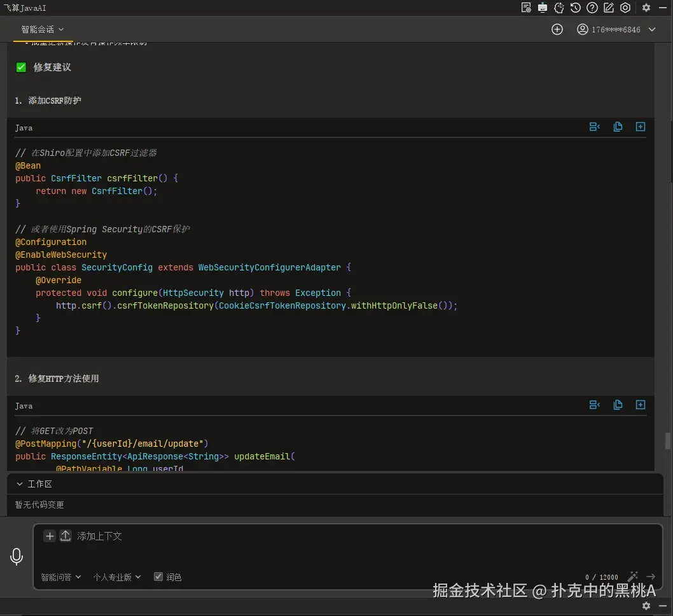Open the 个人专业版 version dropdown
The width and height of the screenshot is (673, 616).
(117, 577)
